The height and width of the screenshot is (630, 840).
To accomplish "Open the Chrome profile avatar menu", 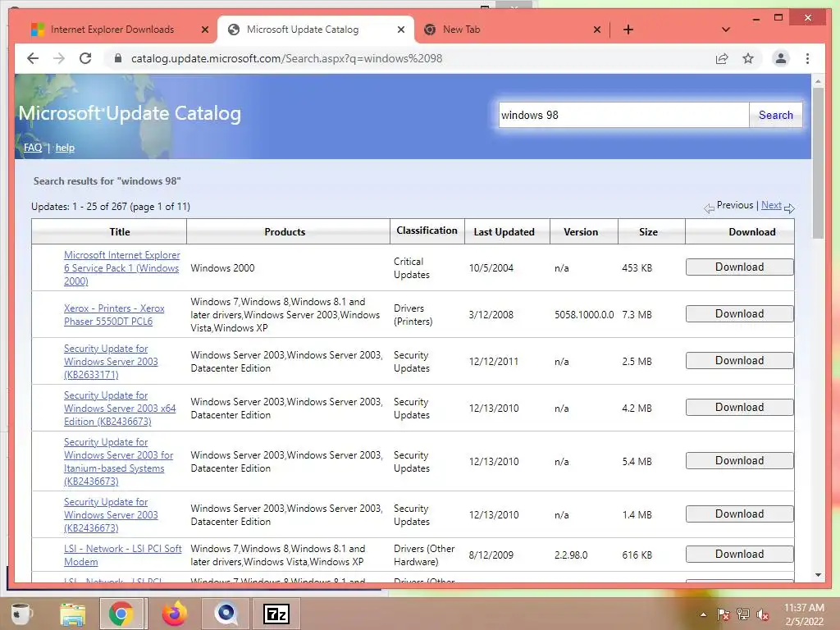I will pos(781,58).
